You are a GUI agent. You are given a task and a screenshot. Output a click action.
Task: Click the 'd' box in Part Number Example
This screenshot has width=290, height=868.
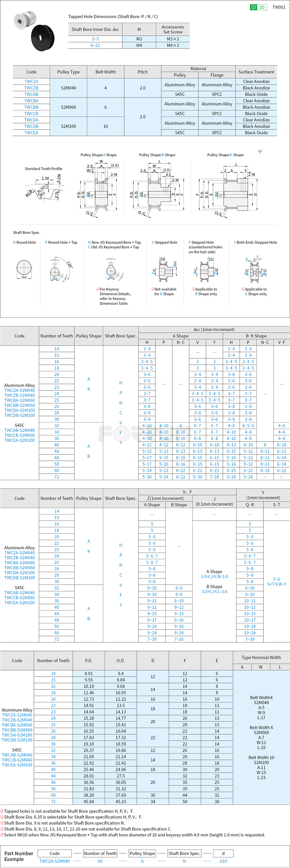(x=223, y=853)
